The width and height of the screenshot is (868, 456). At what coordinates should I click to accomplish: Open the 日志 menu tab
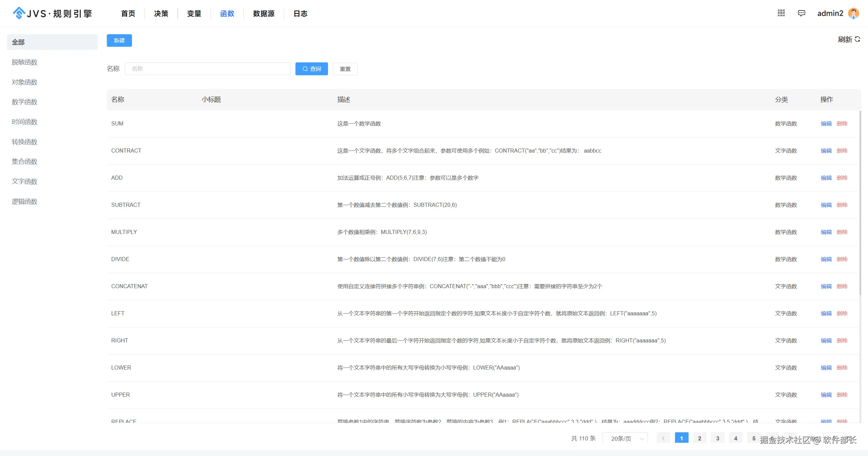click(300, 14)
